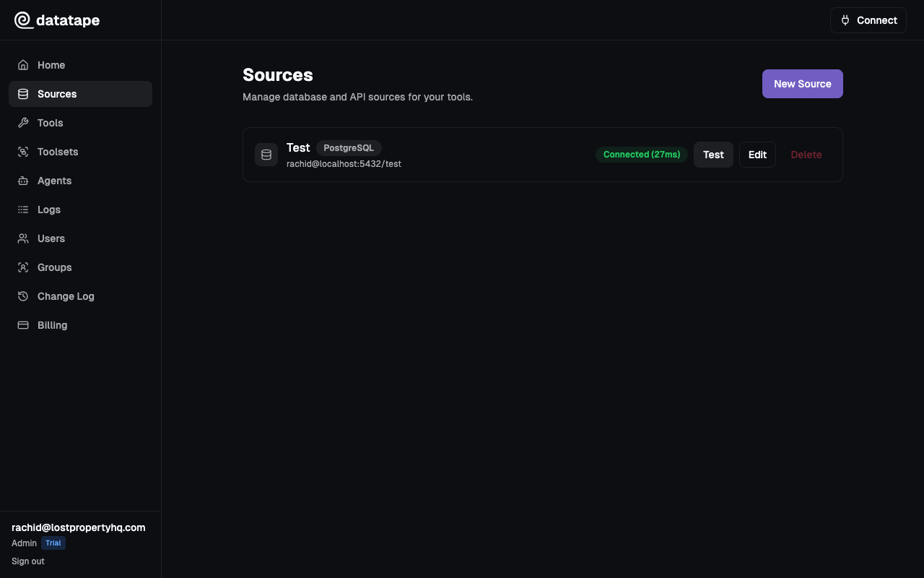
Task: Click the Users people icon
Action: [x=23, y=238]
